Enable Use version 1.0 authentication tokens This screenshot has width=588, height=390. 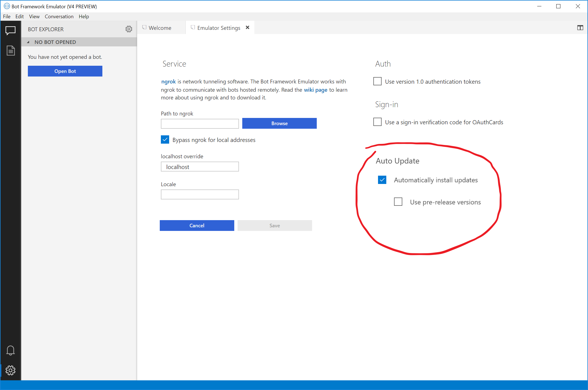coord(377,81)
